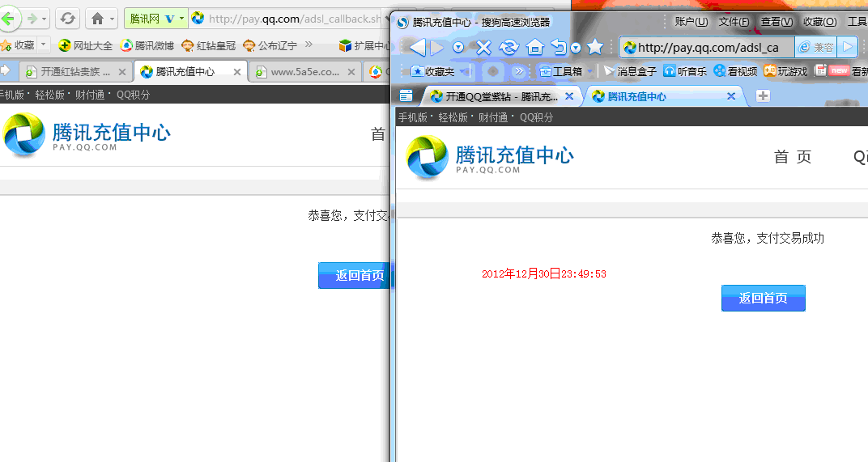Open 收藏夹 favorites folder in Sogou toolbar

(x=433, y=71)
